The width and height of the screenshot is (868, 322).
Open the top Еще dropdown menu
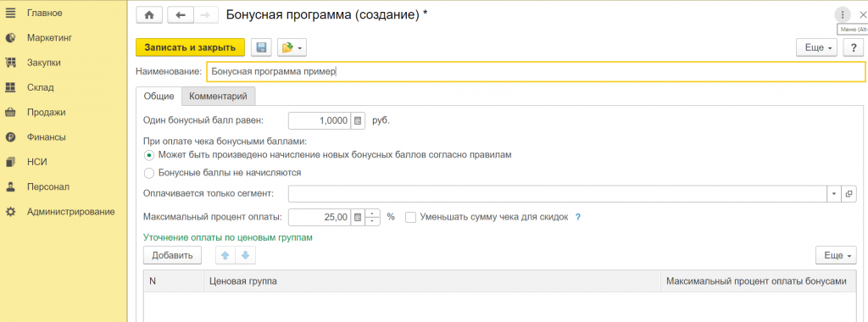coord(817,48)
